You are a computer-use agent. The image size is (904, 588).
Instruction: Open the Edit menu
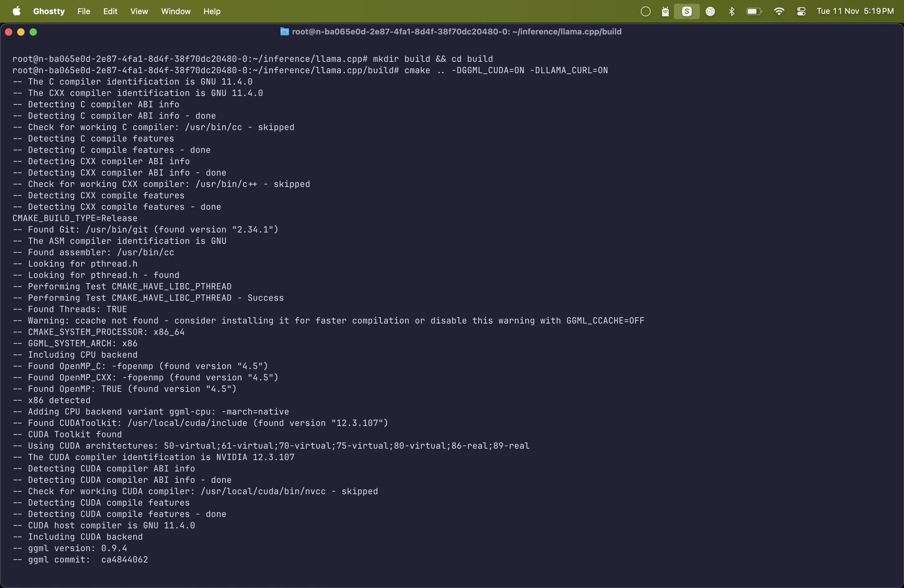(110, 11)
